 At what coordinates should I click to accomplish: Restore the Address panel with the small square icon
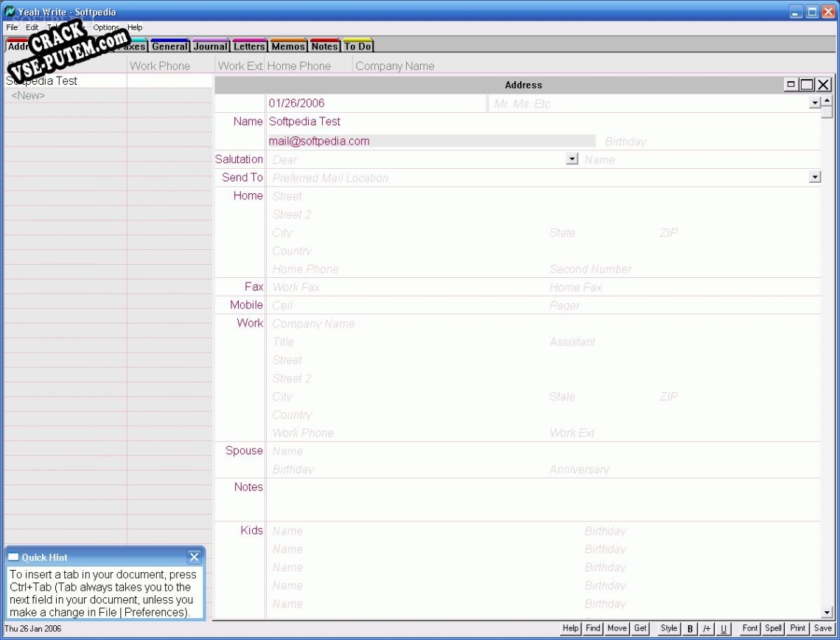coord(791,85)
